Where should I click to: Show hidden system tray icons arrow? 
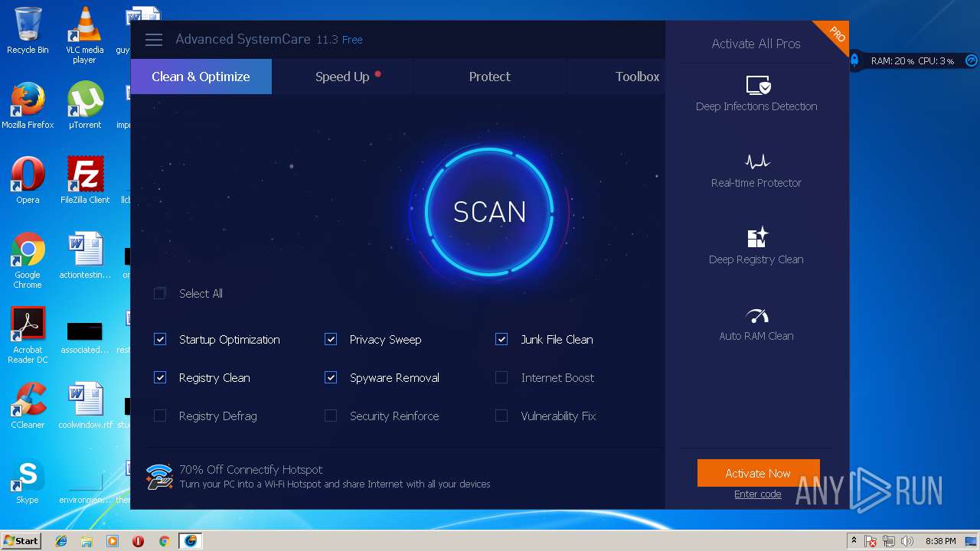pyautogui.click(x=854, y=541)
